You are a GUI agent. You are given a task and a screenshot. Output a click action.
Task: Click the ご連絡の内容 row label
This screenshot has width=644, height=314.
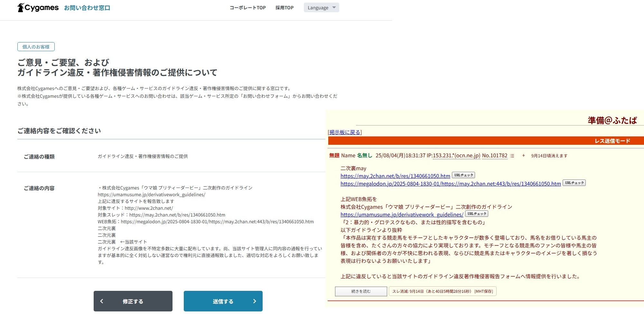(x=39, y=188)
